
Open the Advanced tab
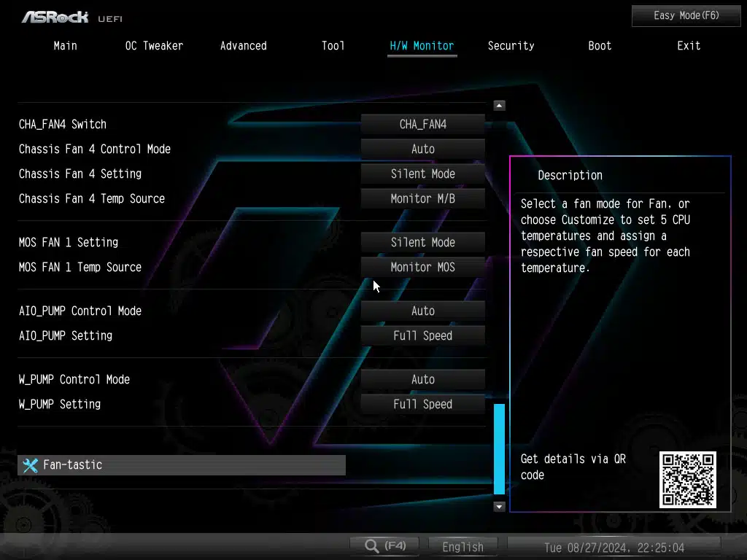(243, 46)
